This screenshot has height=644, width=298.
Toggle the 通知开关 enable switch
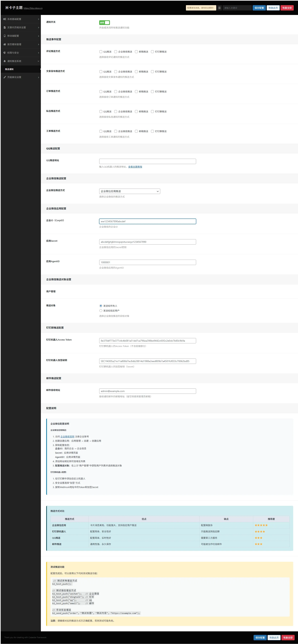104,22
